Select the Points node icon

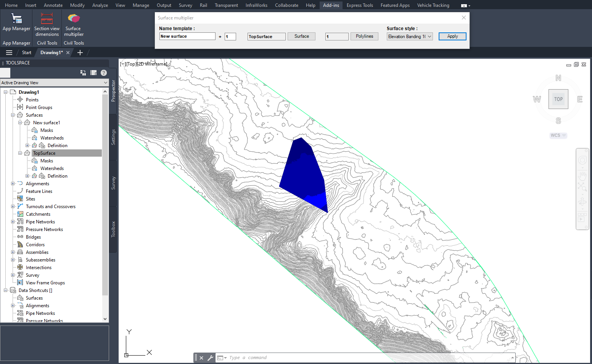tap(20, 99)
